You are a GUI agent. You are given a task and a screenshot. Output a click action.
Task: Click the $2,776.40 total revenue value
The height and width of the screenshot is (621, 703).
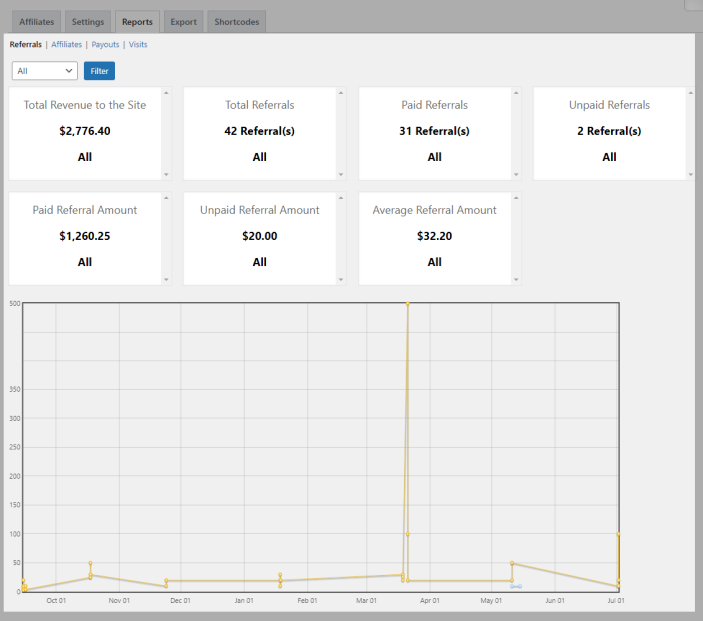pyautogui.click(x=85, y=131)
